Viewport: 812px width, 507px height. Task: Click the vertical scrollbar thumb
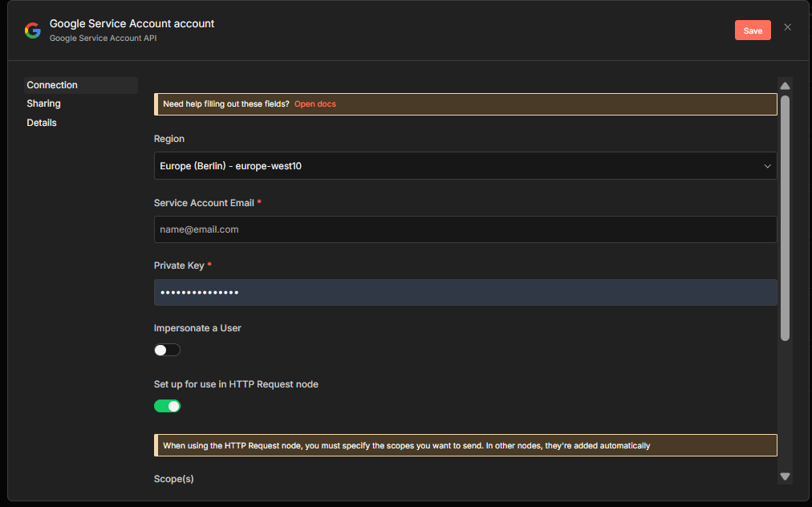785,217
